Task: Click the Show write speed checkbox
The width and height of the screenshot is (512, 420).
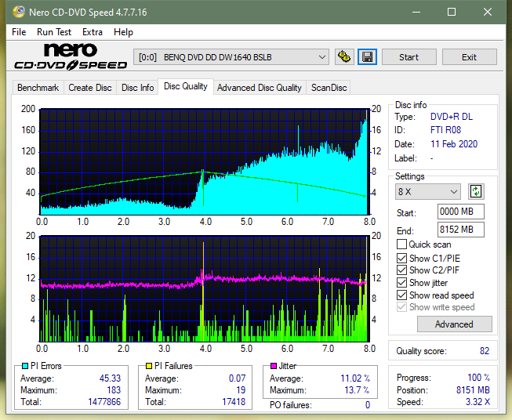Action: click(401, 307)
